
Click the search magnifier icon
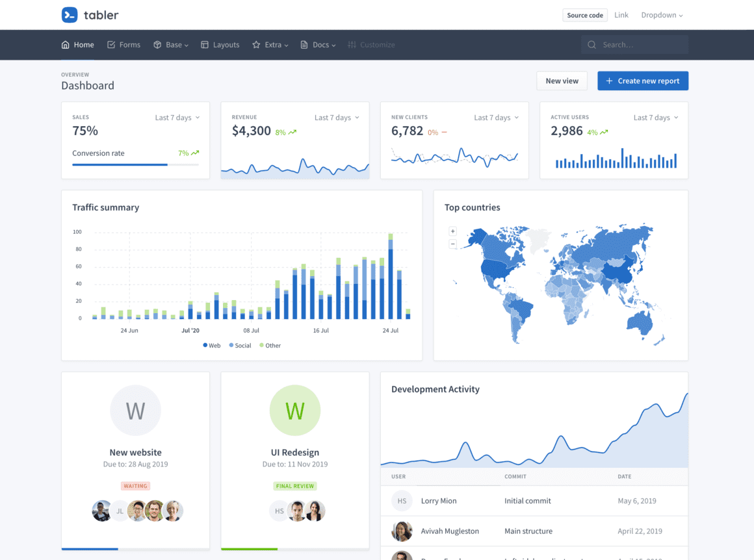591,45
